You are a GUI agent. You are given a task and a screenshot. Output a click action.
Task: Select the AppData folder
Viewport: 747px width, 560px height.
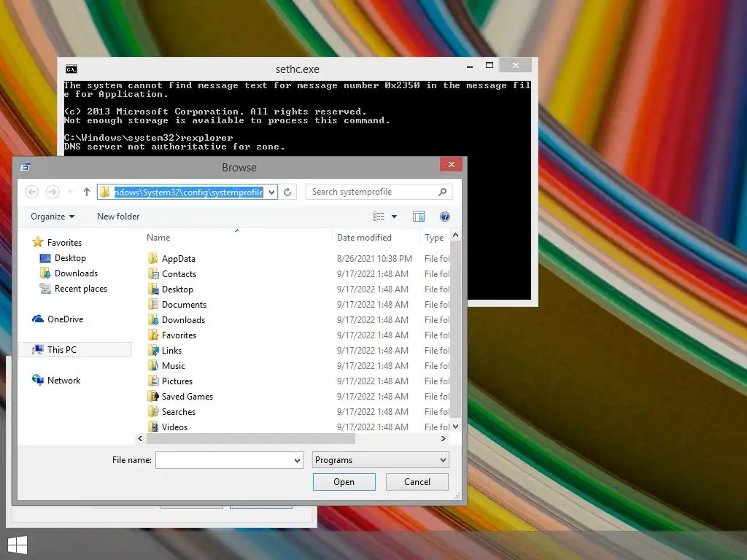click(x=178, y=259)
